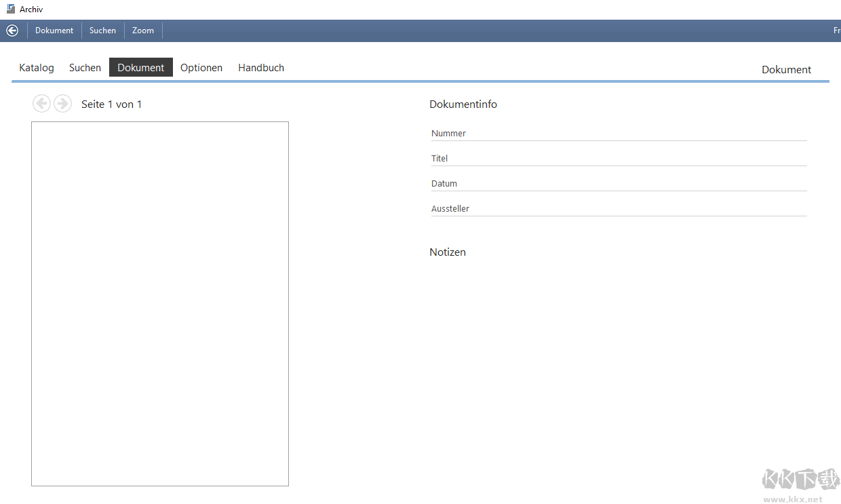Click the Archiv application icon in titlebar
This screenshot has height=504, width=841.
[9, 8]
